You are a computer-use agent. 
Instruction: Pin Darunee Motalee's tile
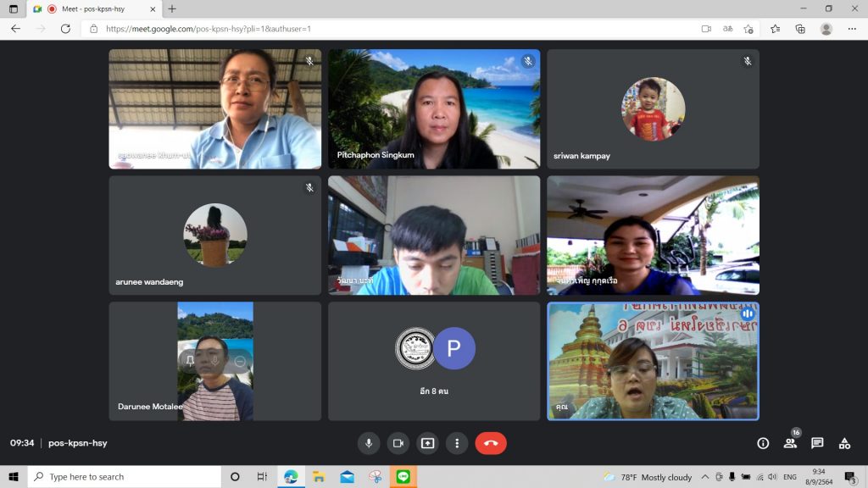click(x=190, y=361)
